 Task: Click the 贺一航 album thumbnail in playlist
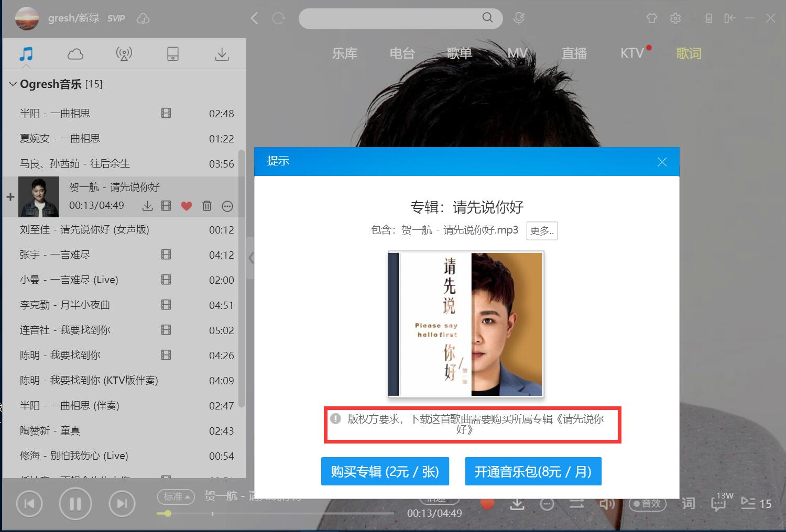pos(39,197)
